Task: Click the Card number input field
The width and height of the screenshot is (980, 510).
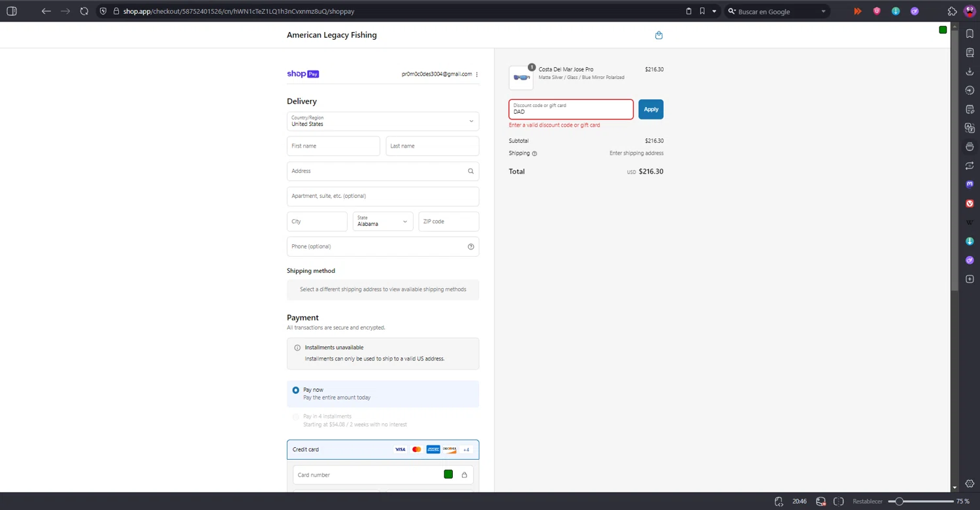Action: point(366,475)
